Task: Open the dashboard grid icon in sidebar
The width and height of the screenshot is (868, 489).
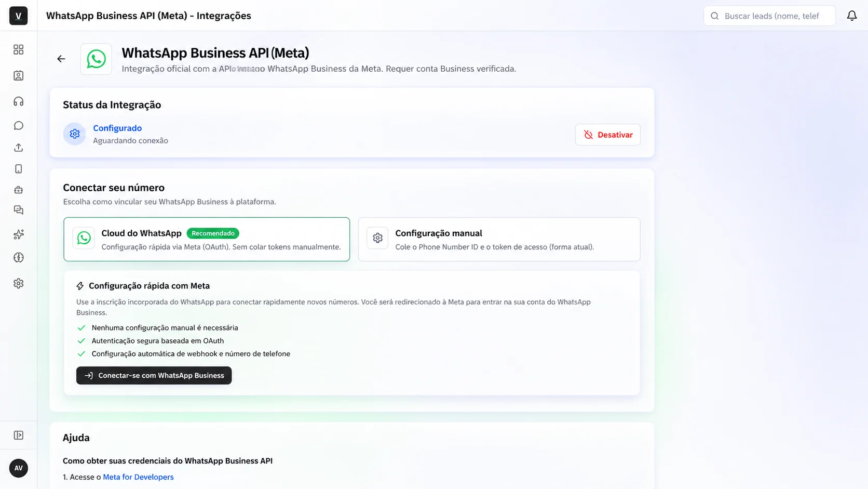Action: pos(19,49)
